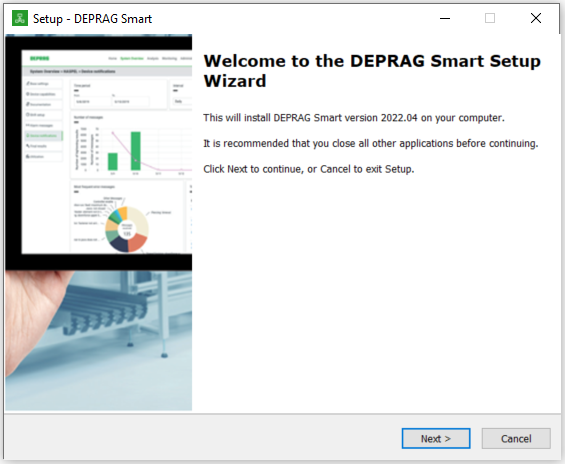Image resolution: width=565 pixels, height=464 pixels.
Task: Cancel the DEPRAG Smart setup
Action: tap(516, 438)
